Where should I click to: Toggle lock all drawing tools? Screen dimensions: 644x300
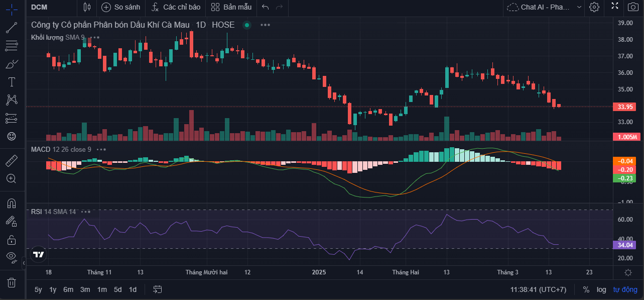[11, 240]
